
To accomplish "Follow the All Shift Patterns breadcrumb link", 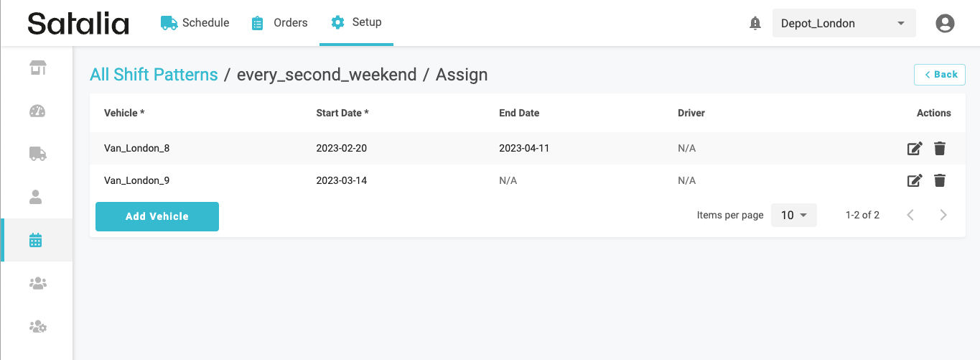I will (154, 75).
